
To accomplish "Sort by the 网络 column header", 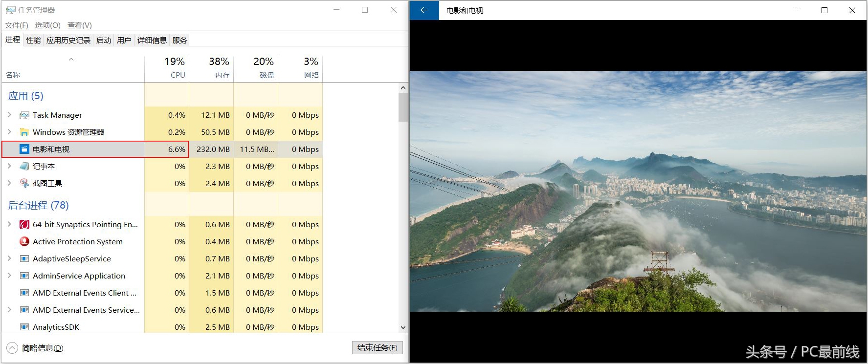I will (300, 68).
